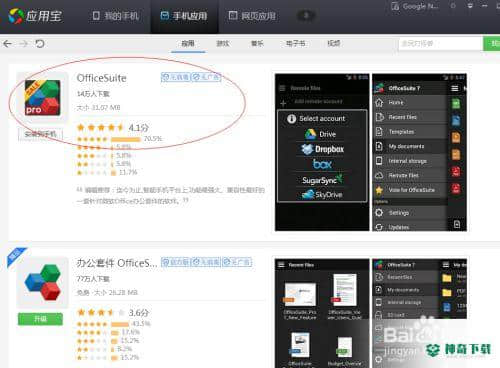Click second badge beside 办公套件 title

tap(206, 262)
